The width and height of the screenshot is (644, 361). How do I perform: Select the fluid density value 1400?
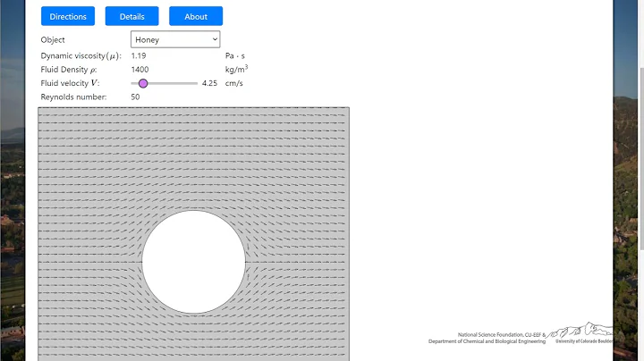click(x=140, y=70)
